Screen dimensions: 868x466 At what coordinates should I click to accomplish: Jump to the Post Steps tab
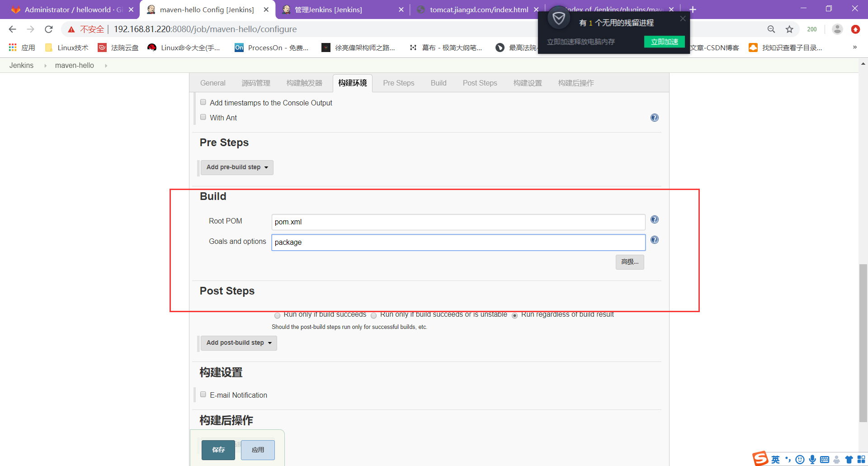480,83
